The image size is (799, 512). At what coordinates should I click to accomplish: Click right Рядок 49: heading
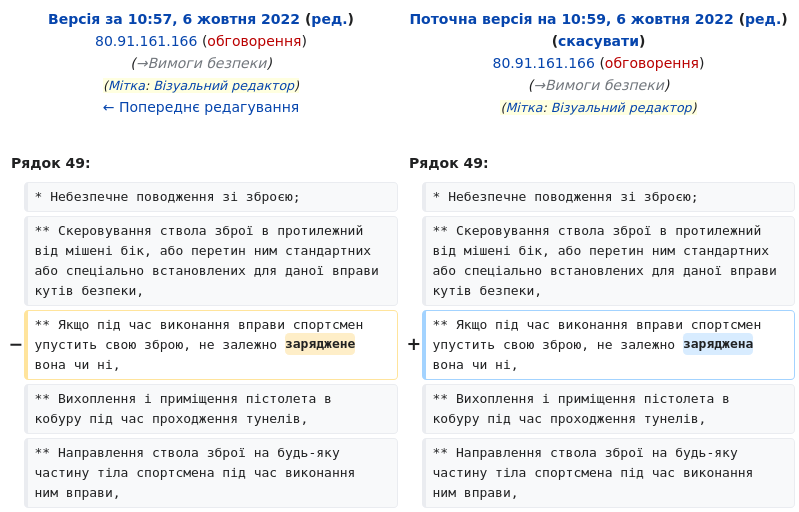pyautogui.click(x=448, y=164)
